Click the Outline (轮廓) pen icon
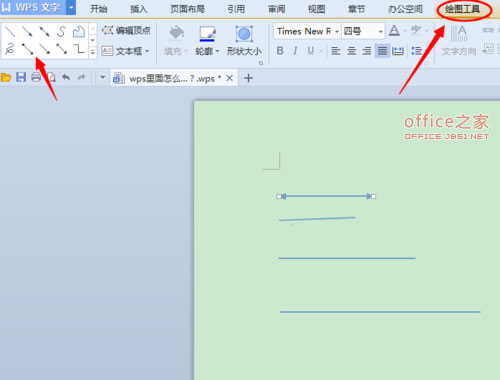The width and height of the screenshot is (500, 380). point(207,34)
